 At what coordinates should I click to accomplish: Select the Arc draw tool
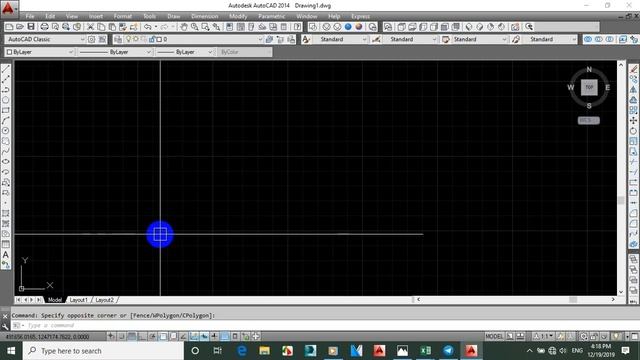6,120
